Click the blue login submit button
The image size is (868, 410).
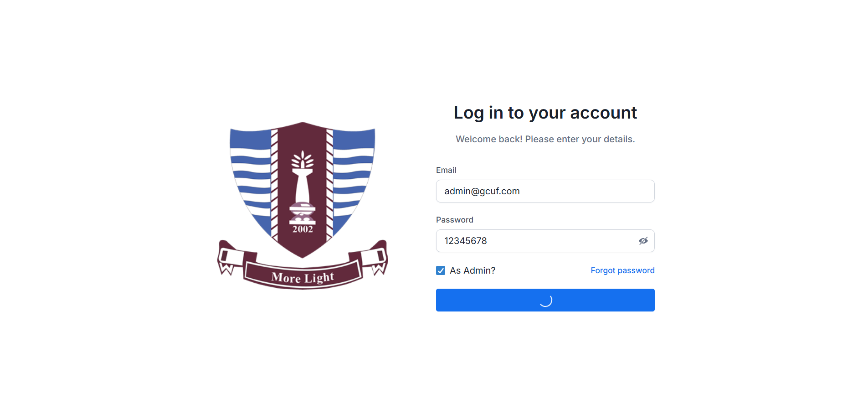tap(545, 300)
